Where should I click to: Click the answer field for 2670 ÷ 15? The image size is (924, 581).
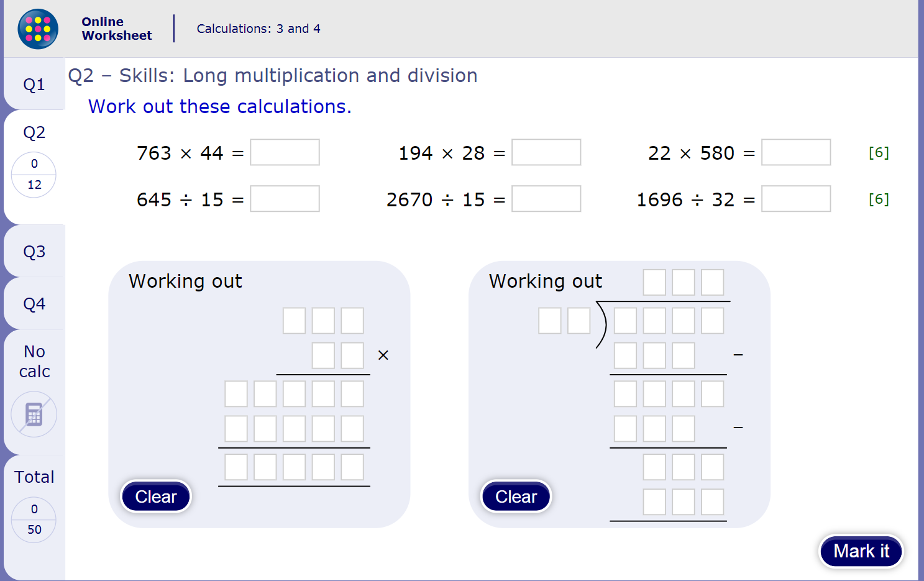point(546,199)
